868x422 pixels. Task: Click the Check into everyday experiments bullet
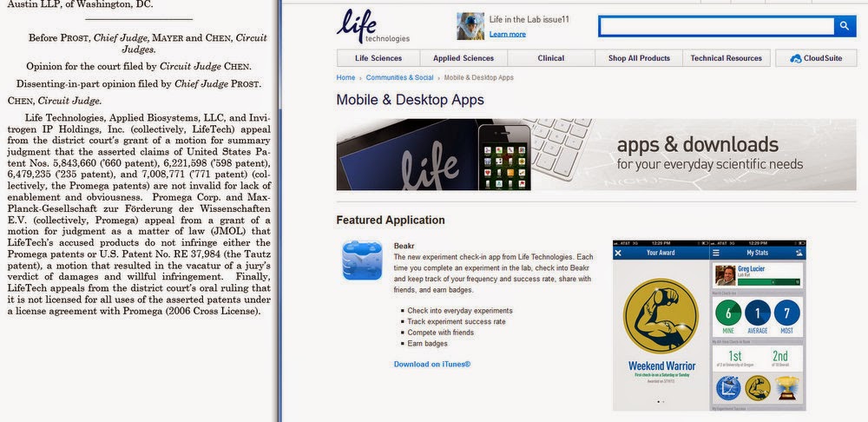coord(460,311)
